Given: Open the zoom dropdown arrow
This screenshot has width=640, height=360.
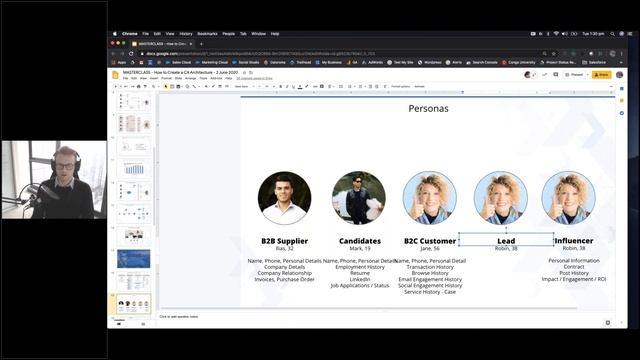Looking at the screenshot, I should pyautogui.click(x=159, y=87).
